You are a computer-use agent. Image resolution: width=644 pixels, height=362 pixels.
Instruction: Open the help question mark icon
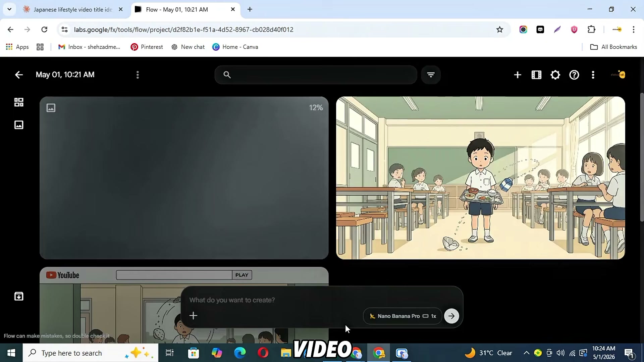click(574, 75)
